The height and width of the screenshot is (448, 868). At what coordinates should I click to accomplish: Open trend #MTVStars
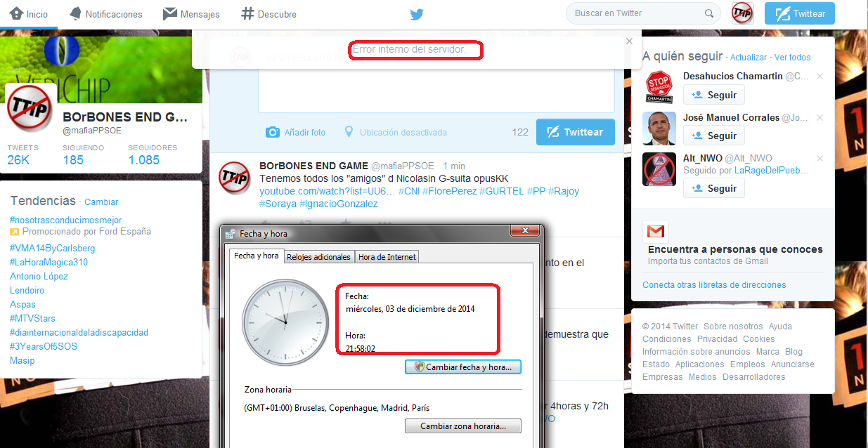tap(32, 318)
